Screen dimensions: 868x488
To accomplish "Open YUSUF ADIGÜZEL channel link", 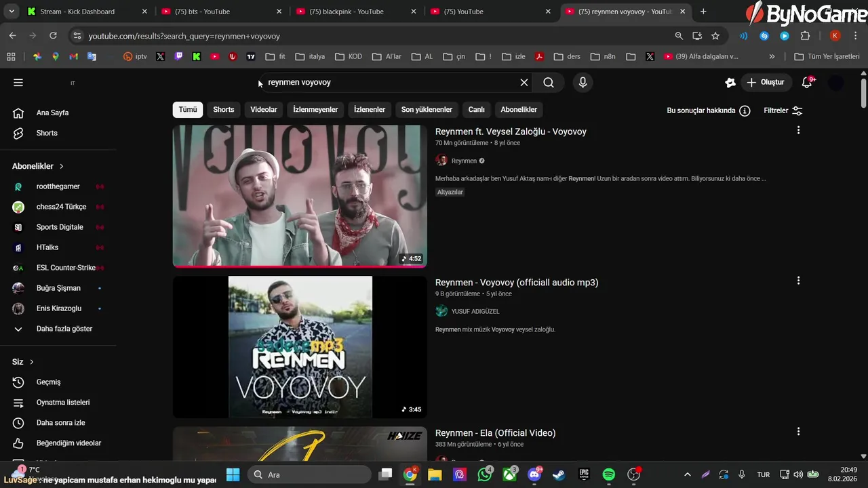I will 475,311.
